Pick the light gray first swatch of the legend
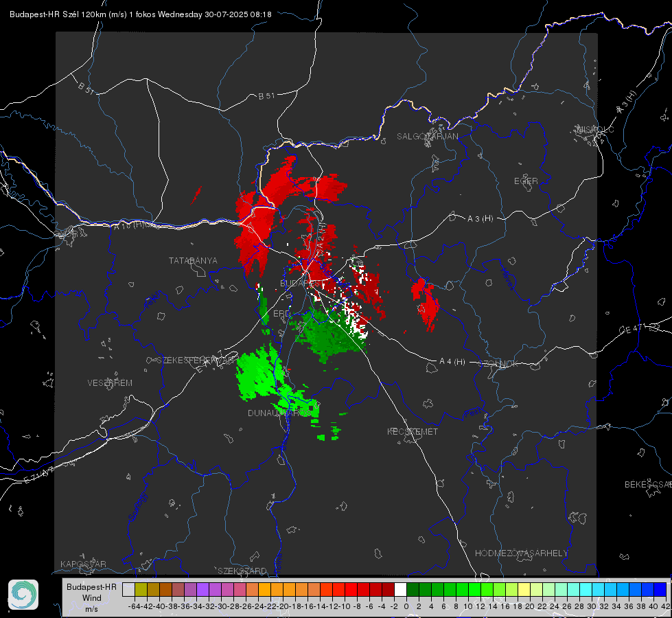This screenshot has height=618, width=672. pos(128,589)
